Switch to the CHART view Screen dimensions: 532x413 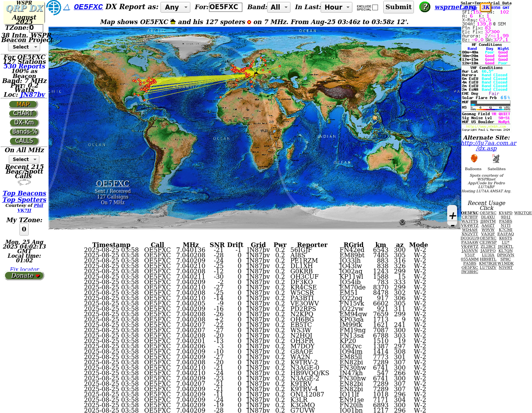point(23,114)
